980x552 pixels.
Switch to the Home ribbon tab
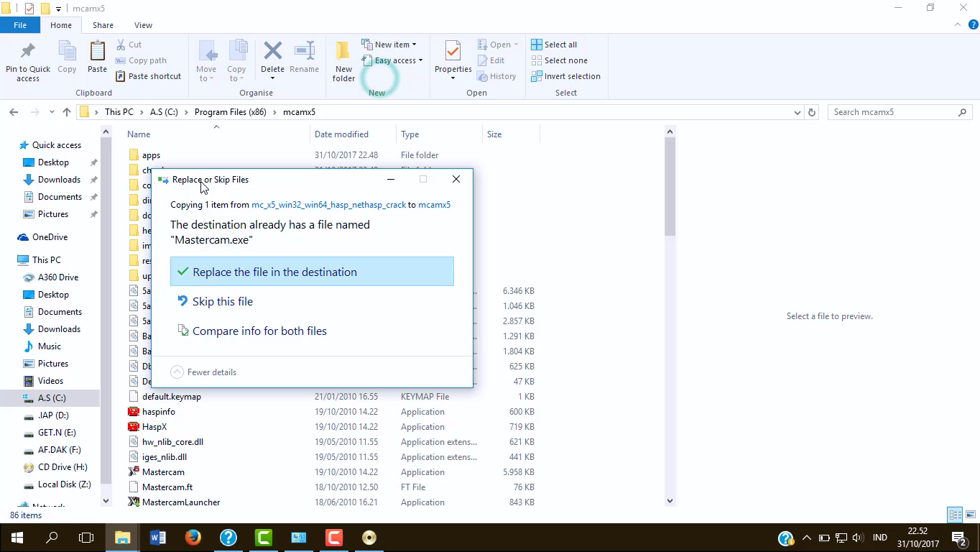point(61,25)
